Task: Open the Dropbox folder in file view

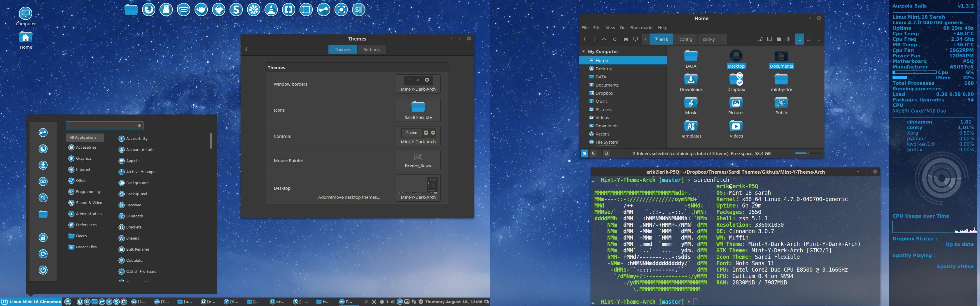Action: pyautogui.click(x=736, y=82)
